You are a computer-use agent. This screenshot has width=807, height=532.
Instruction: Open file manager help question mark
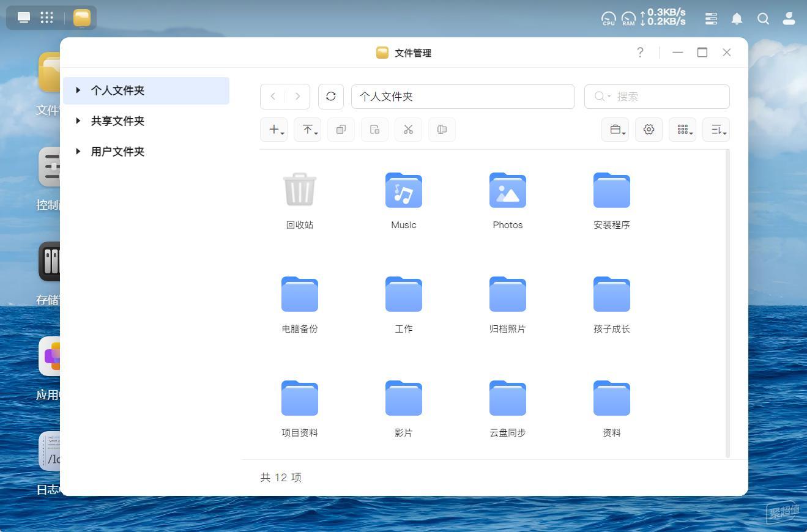point(640,53)
